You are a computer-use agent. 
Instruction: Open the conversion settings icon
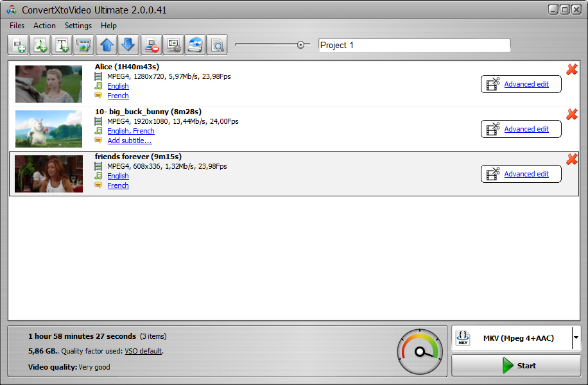[173, 45]
